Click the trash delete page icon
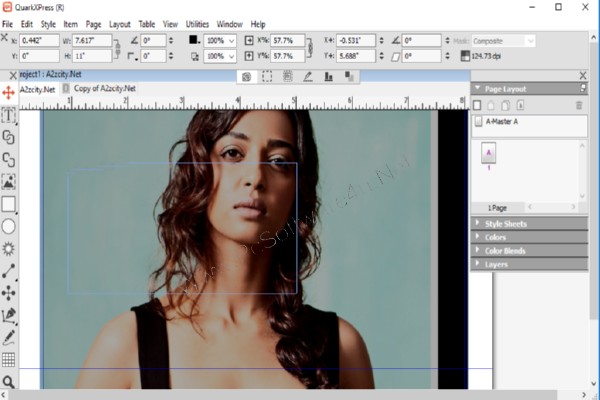 [579, 105]
